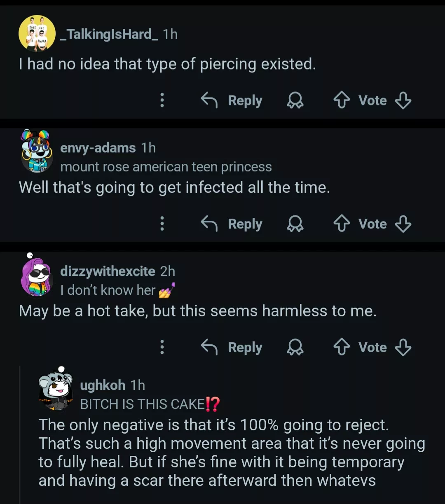Give award to envy-adams' comment
Screen dimensions: 445x504
[295, 224]
